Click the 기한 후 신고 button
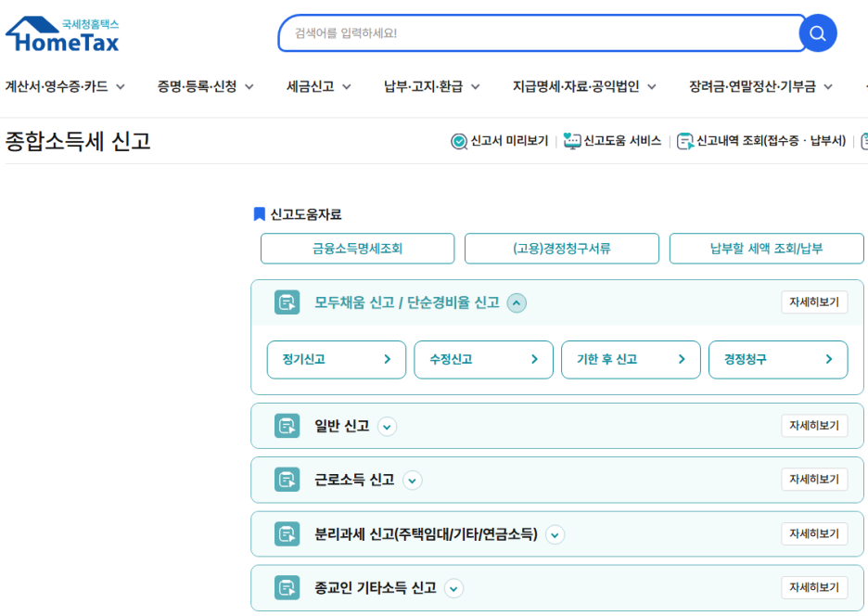This screenshot has height=616, width=868. click(632, 360)
